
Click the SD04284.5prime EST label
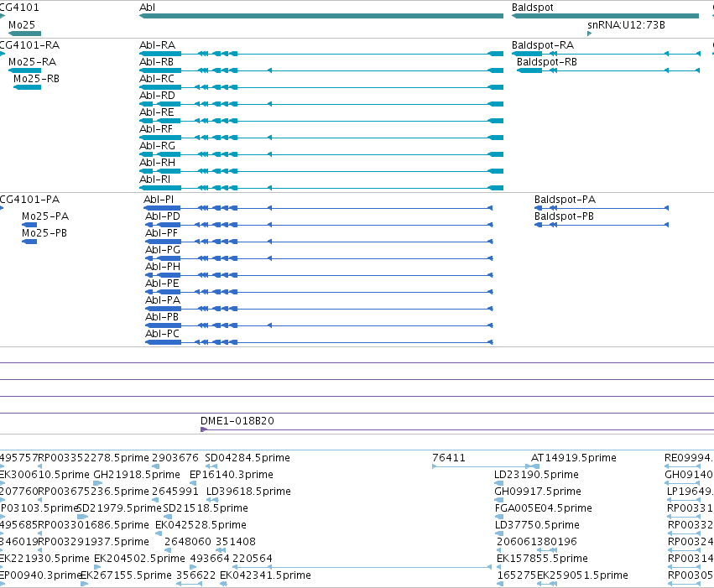click(248, 458)
